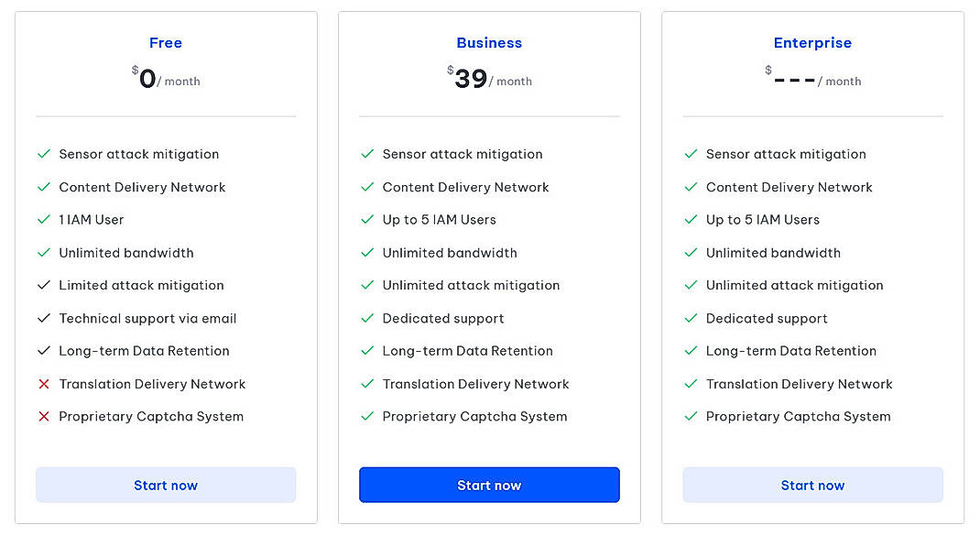980x536 pixels.
Task: Click the Enterprise plan heading
Action: click(x=812, y=42)
